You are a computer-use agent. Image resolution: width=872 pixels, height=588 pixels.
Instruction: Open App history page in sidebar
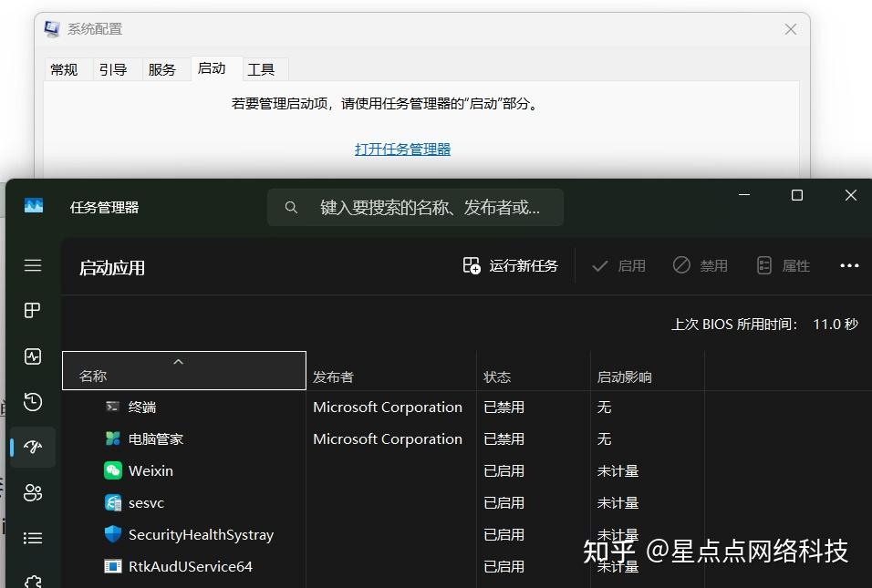click(x=33, y=401)
